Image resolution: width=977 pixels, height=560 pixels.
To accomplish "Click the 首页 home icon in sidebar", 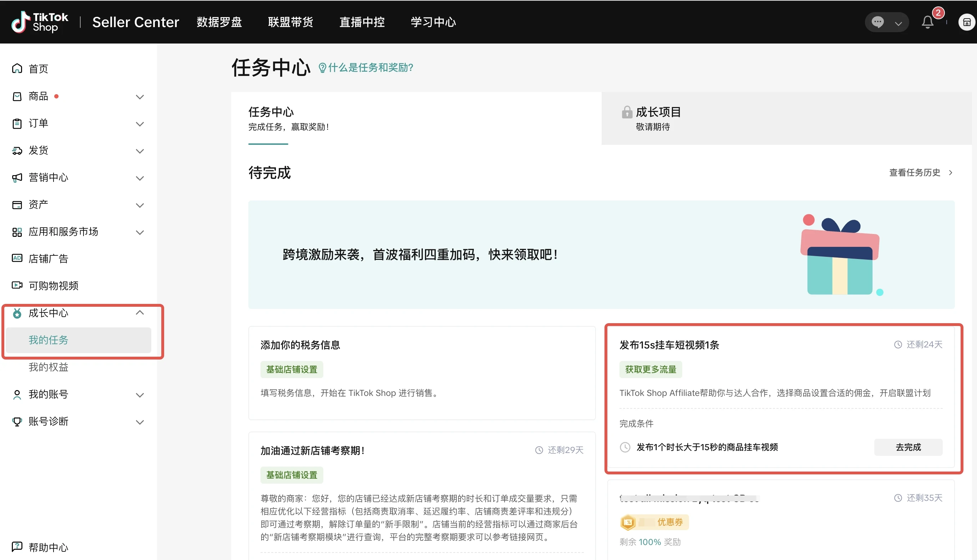I will [x=17, y=68].
